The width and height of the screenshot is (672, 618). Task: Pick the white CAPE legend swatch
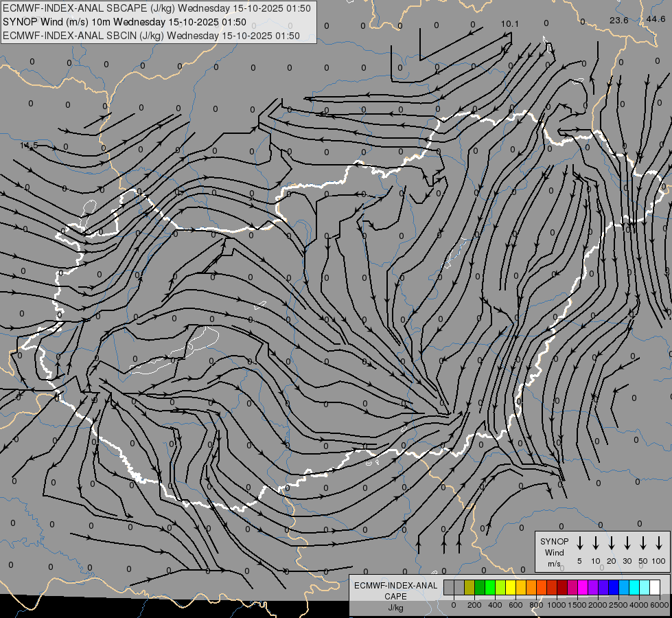pos(655,588)
